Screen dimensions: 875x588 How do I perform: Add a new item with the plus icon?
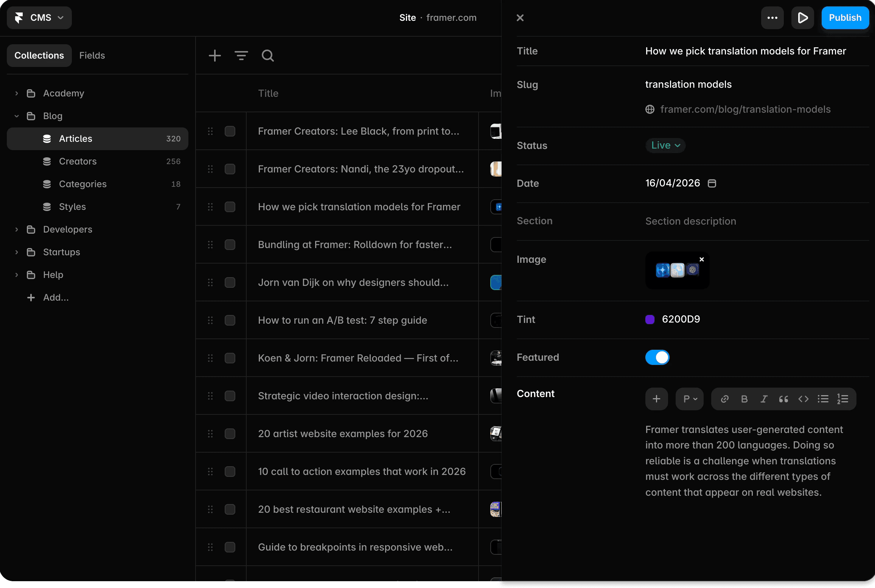[x=214, y=56]
